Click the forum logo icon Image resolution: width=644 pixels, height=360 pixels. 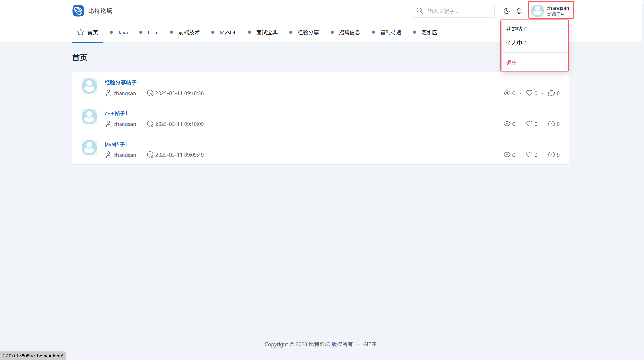tap(78, 11)
